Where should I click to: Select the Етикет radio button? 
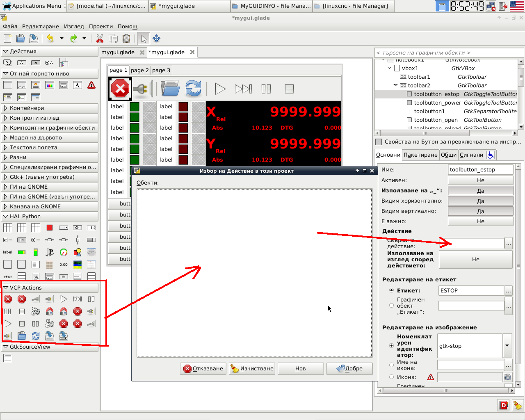click(391, 290)
